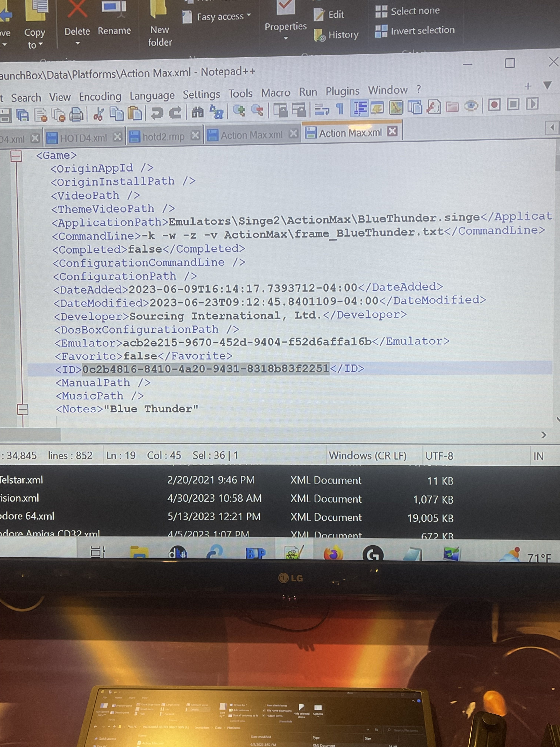Viewport: 560px width, 747px height.
Task: Click the Stop macro recording icon
Action: 513,104
